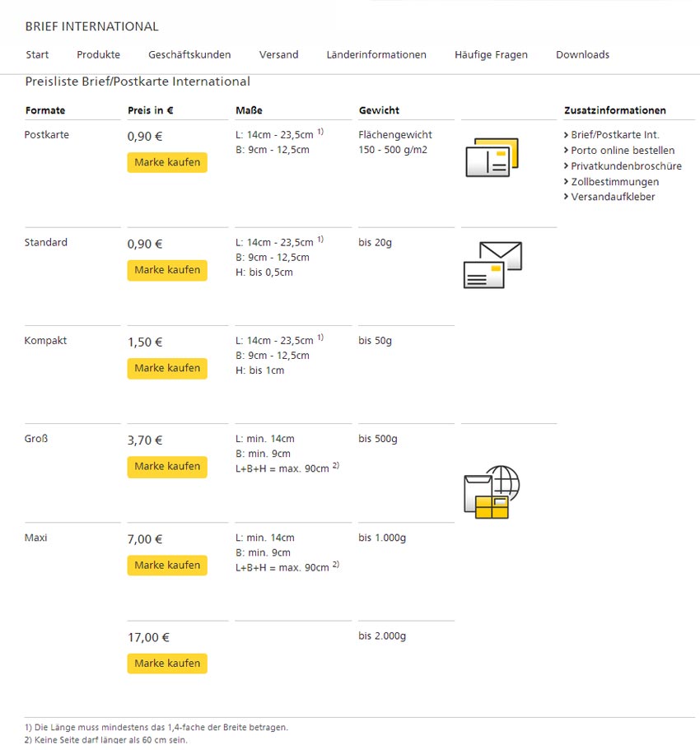Click the Formate column header
700x750 pixels.
[45, 110]
